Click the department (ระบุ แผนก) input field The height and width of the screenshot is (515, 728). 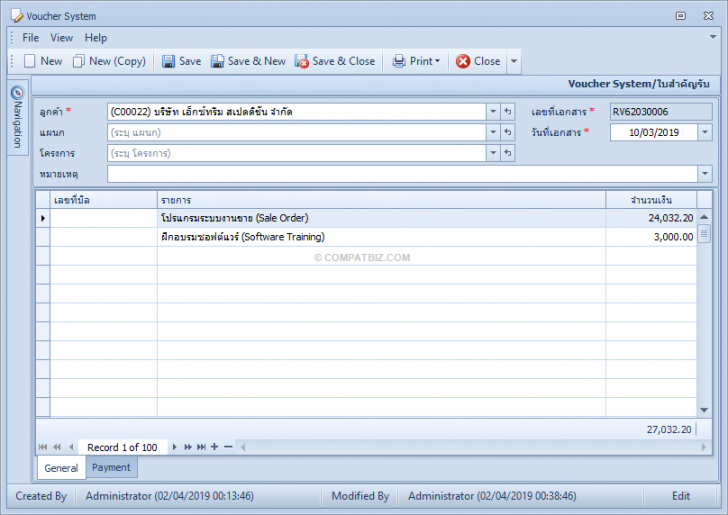pyautogui.click(x=297, y=132)
